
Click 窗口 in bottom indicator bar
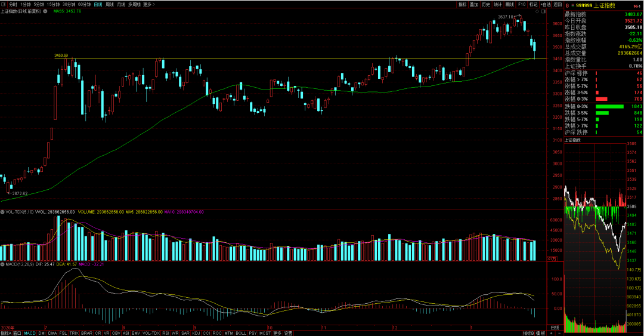(17, 333)
